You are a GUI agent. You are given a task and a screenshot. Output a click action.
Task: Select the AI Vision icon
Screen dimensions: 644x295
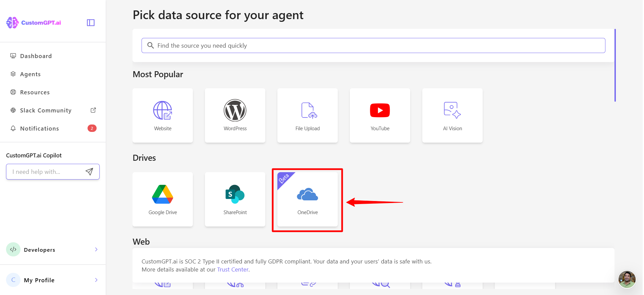tap(452, 110)
